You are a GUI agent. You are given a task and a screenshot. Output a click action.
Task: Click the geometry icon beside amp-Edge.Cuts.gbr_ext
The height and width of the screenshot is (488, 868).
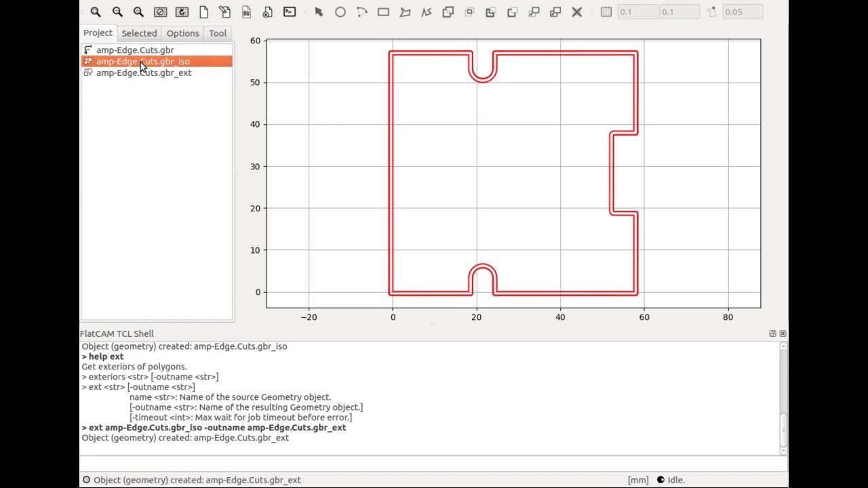tap(87, 73)
